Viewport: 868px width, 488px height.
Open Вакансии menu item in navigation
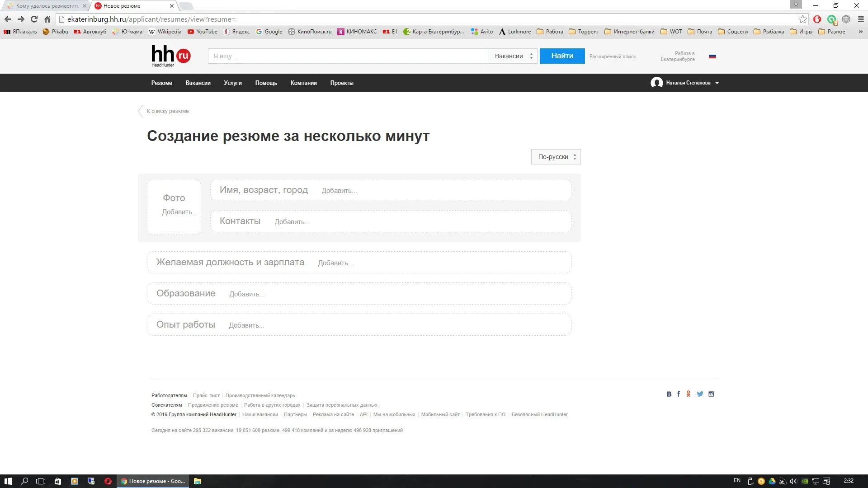click(198, 83)
